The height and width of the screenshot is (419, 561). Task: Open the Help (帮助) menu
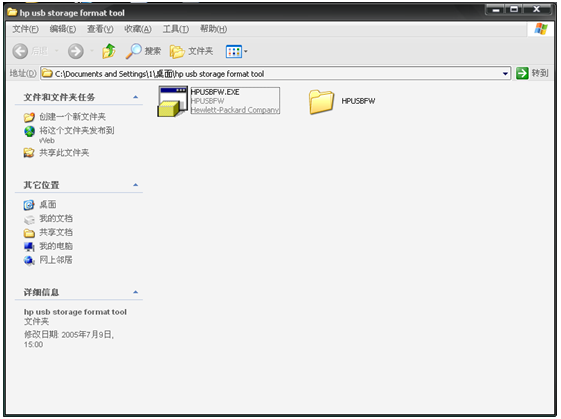click(213, 29)
